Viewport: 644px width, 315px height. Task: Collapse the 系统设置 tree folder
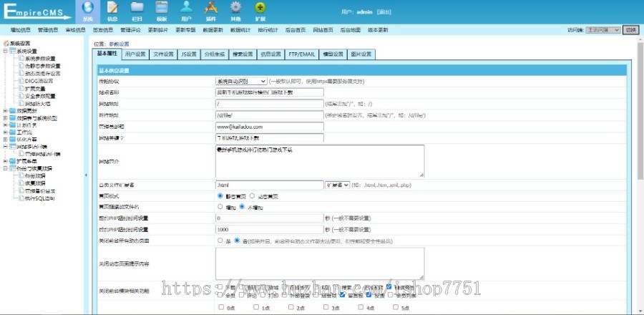5,51
